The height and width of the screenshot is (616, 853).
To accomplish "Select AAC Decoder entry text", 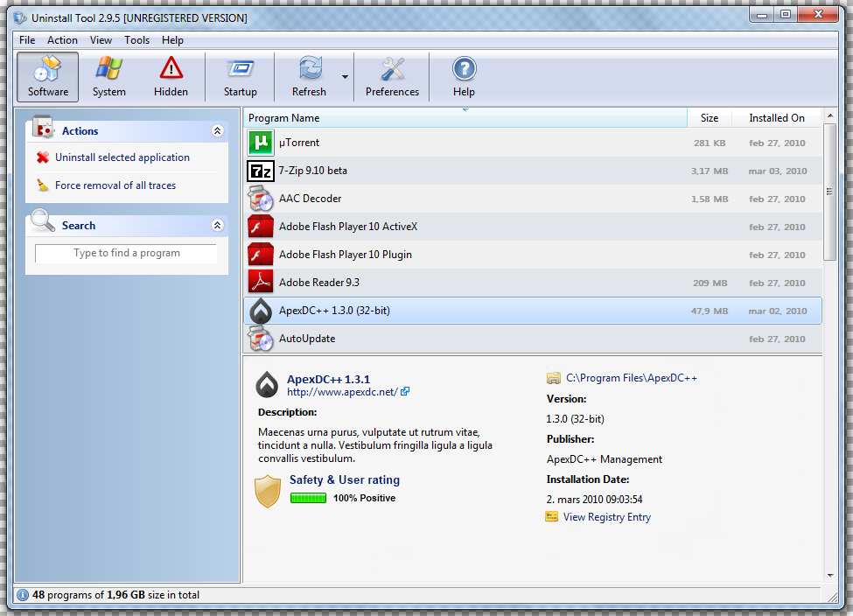I will coord(310,199).
